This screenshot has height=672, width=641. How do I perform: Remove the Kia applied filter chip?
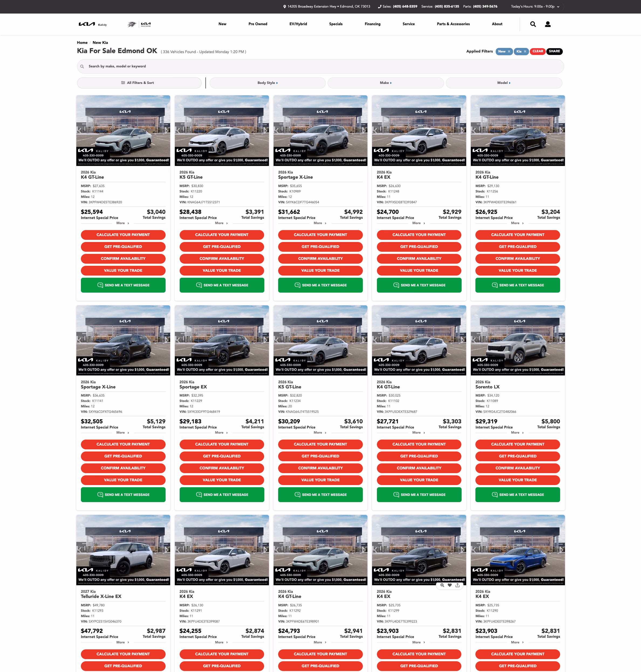coord(525,52)
